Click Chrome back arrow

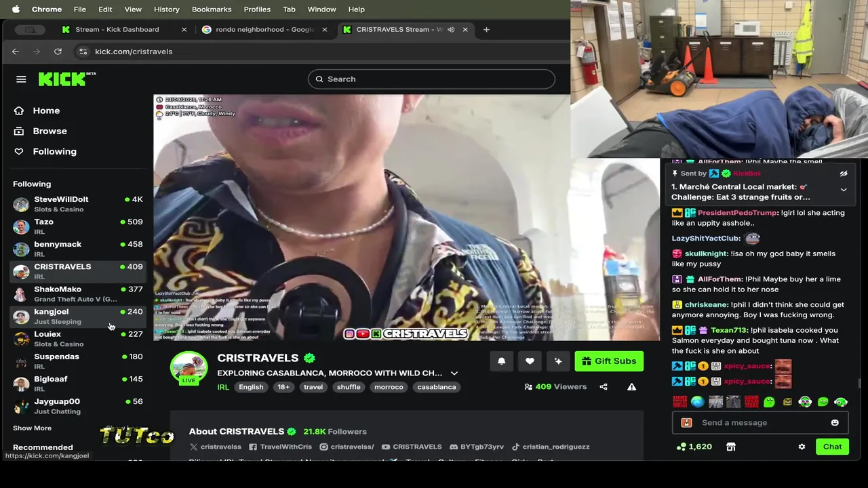16,52
